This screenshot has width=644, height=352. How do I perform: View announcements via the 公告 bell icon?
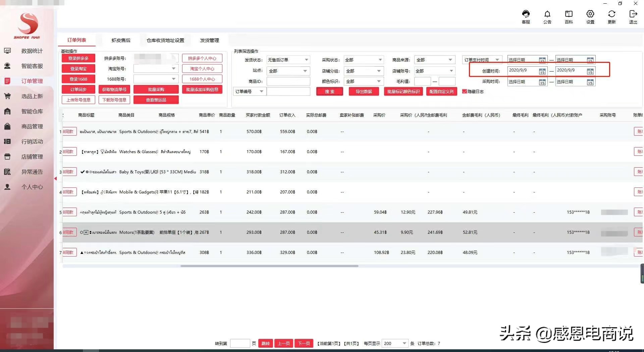547,17
